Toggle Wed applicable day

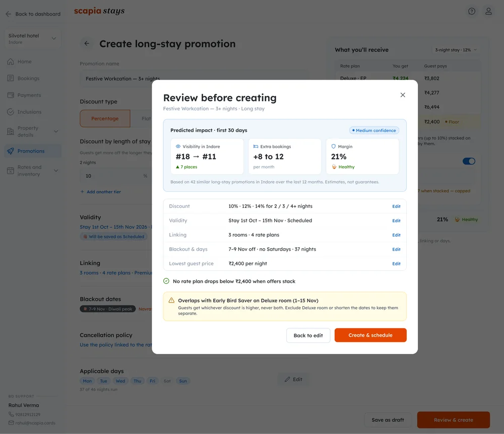tap(120, 381)
